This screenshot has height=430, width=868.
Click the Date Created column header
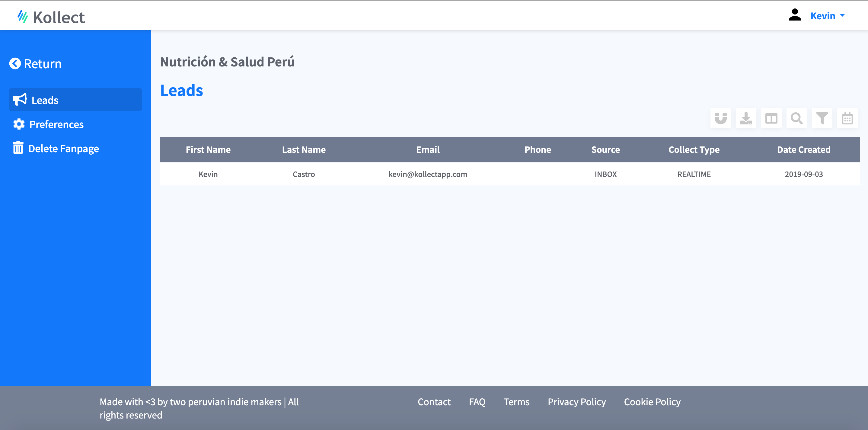point(803,149)
